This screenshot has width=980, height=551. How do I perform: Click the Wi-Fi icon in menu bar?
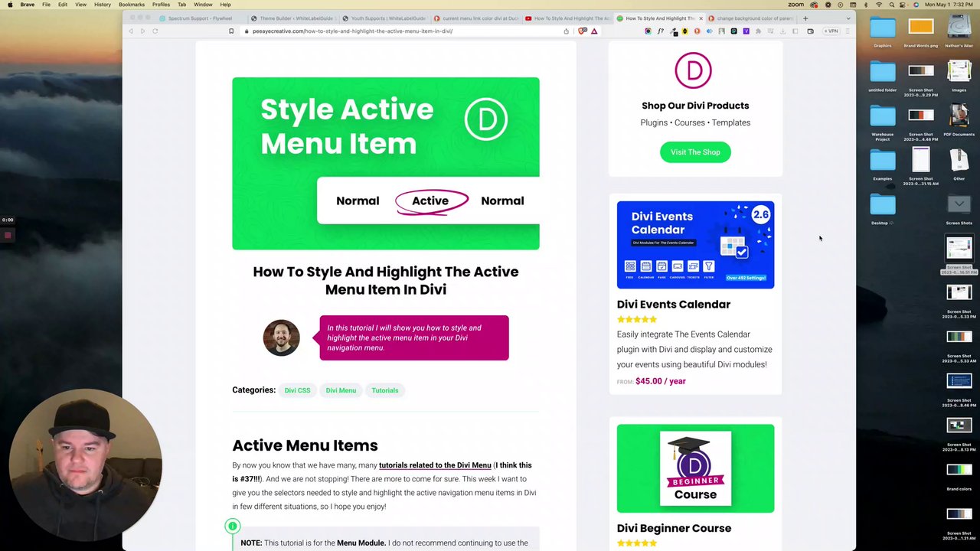click(880, 5)
